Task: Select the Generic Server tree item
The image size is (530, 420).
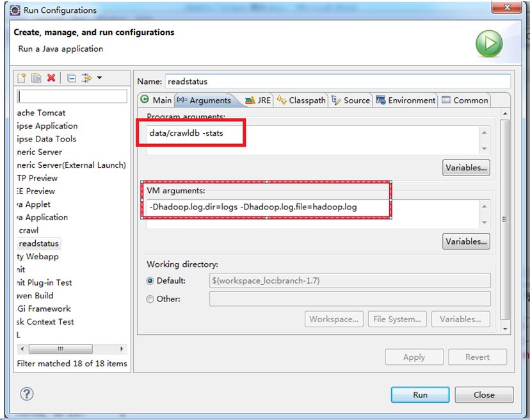Action: coord(39,152)
